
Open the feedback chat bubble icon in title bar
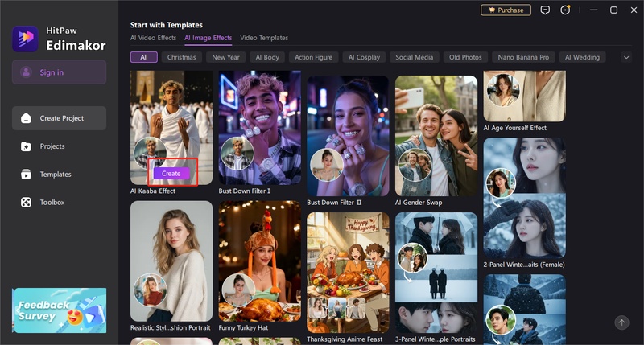coord(545,10)
